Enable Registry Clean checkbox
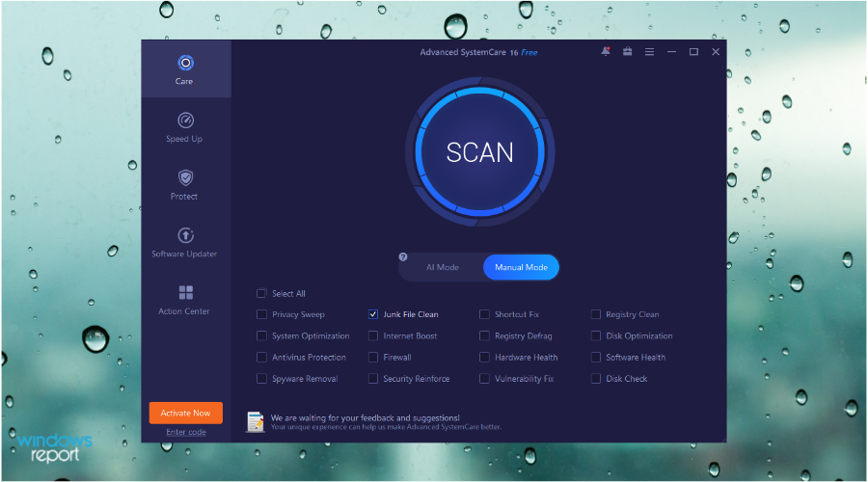868x482 pixels. 596,314
